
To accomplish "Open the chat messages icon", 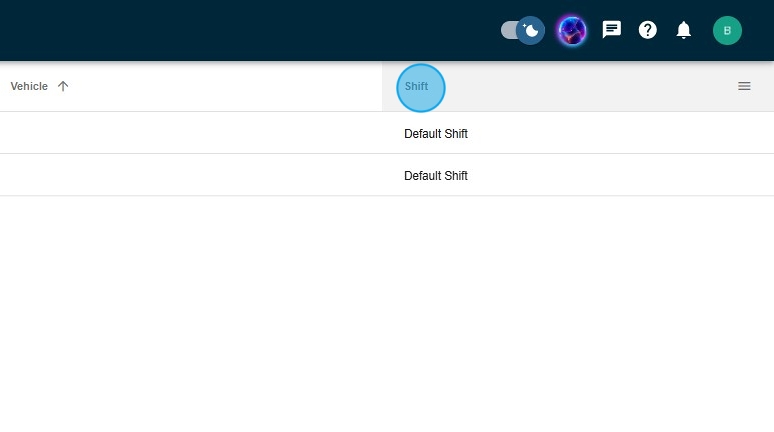I will (612, 30).
